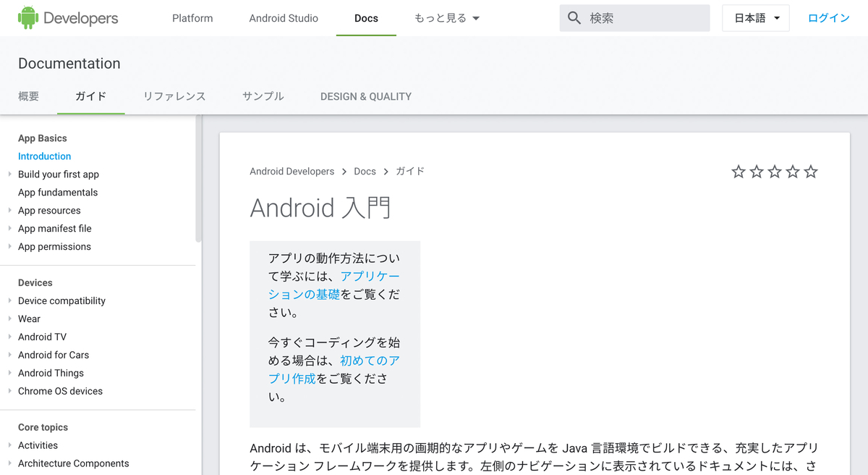The image size is (868, 475).
Task: Open Platform in top navigation
Action: 192,18
